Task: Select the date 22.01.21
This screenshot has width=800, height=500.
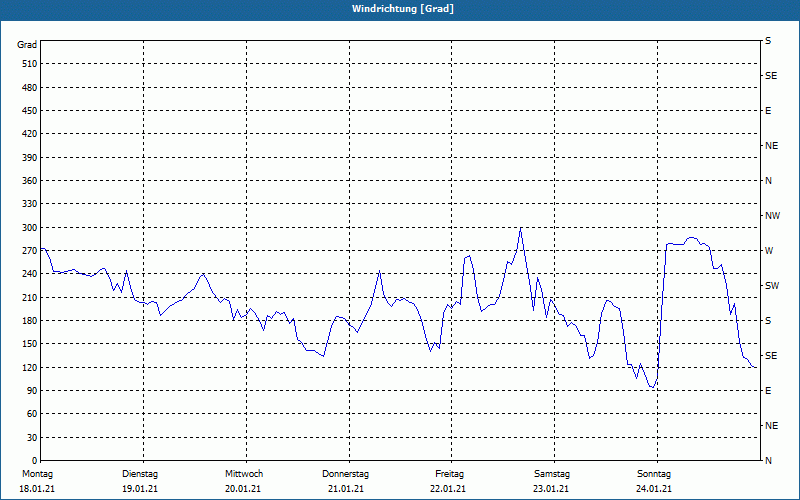Action: (448, 489)
